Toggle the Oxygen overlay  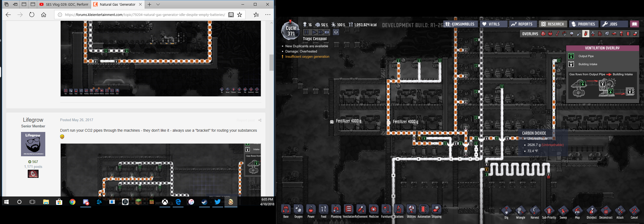pos(543,34)
